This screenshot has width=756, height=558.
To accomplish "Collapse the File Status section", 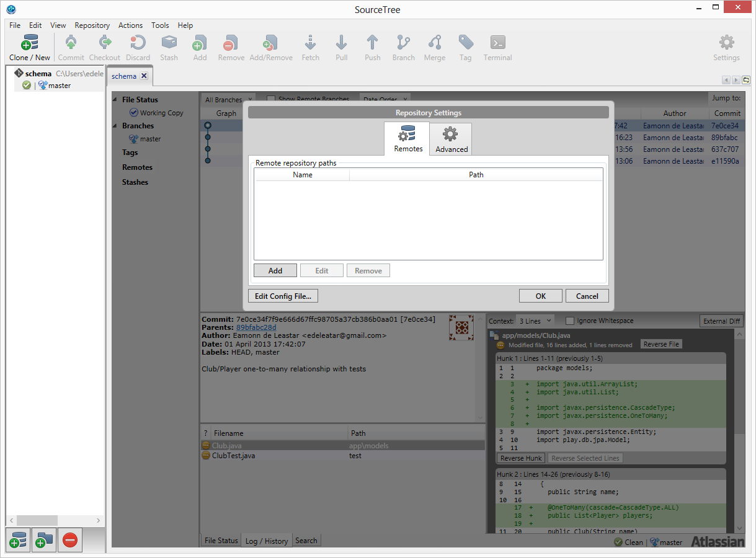I will [115, 99].
